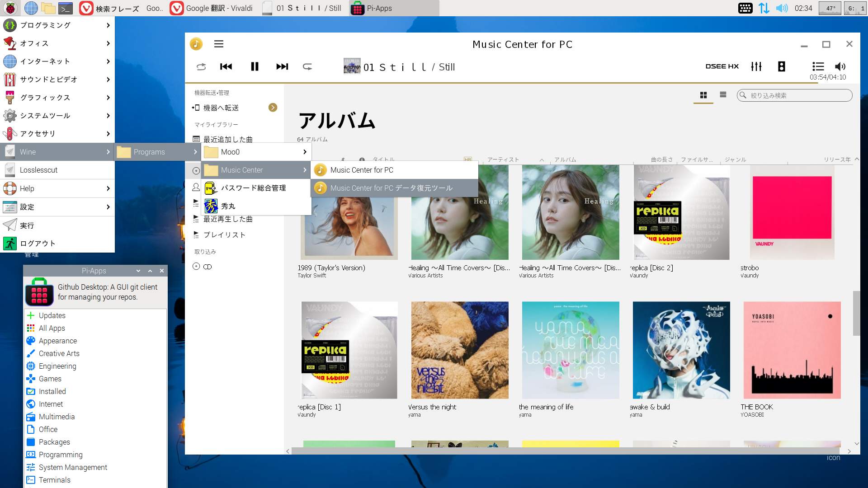The width and height of the screenshot is (868, 488).
Task: Open terminal from taskbar
Action: [x=66, y=8]
